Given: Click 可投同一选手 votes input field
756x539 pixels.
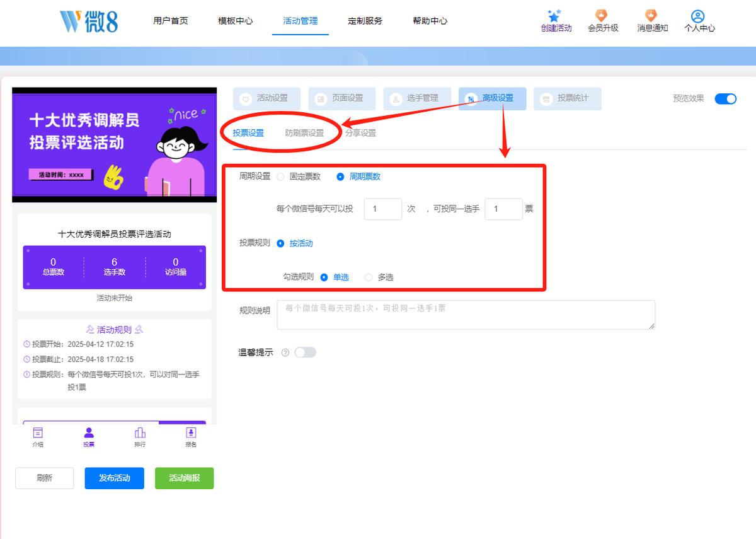Looking at the screenshot, I should (x=503, y=209).
